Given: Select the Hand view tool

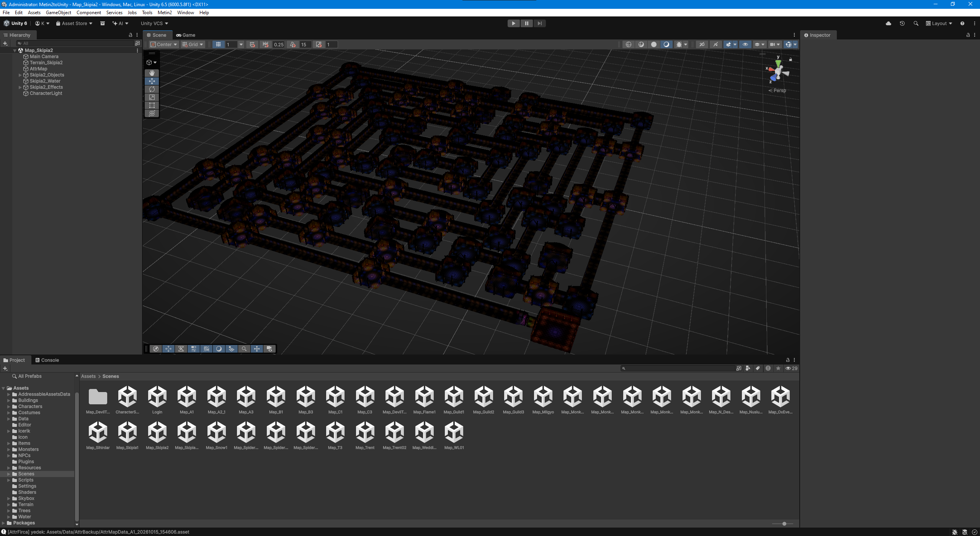Looking at the screenshot, I should pos(152,73).
